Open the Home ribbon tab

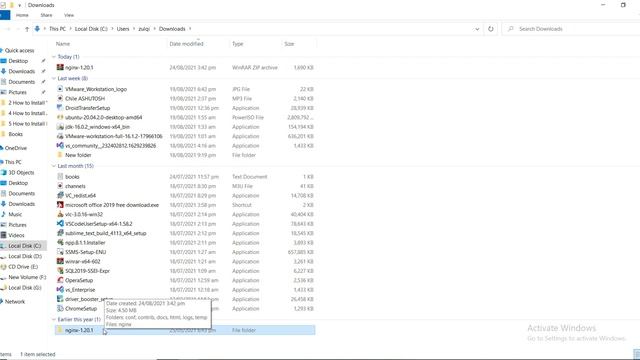tap(22, 15)
